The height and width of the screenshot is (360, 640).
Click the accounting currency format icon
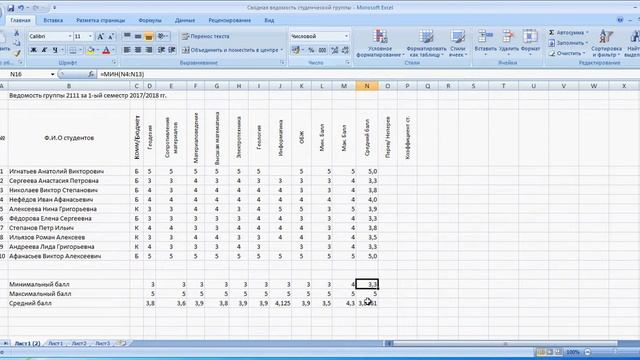pyautogui.click(x=296, y=50)
